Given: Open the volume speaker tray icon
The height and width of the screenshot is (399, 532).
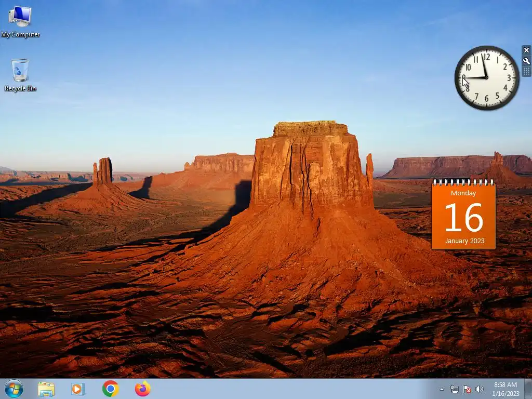Looking at the screenshot, I should (480, 389).
